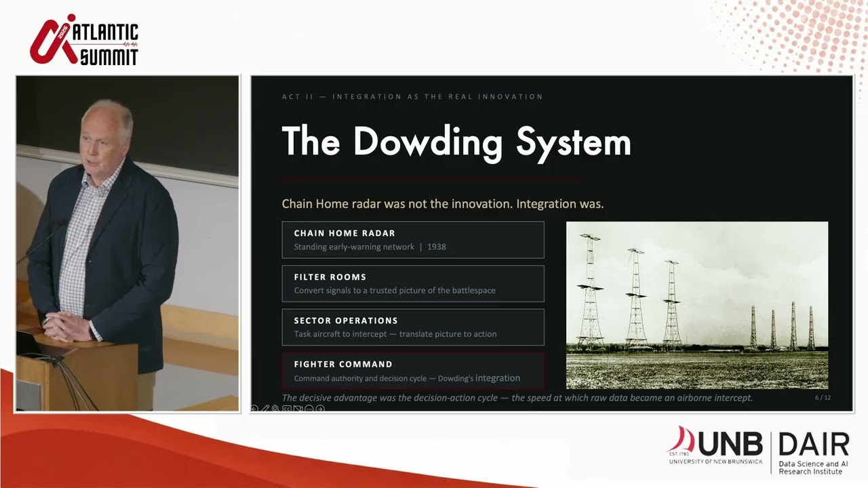Select the pen annotation tool icon
Viewport: 868px width, 488px height.
[x=265, y=408]
